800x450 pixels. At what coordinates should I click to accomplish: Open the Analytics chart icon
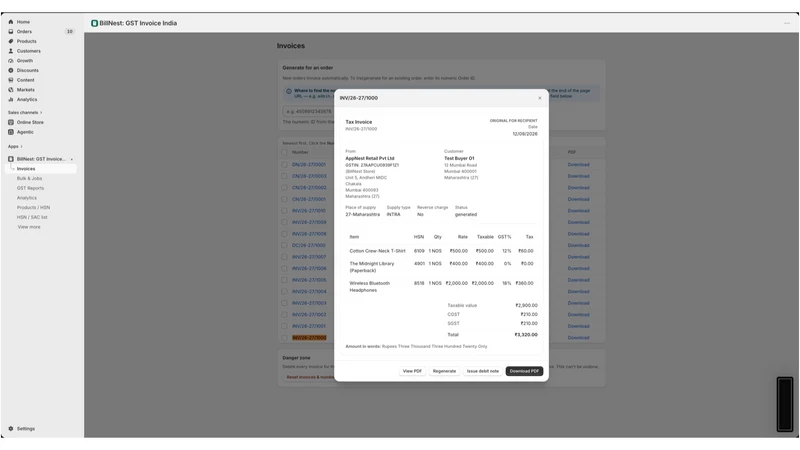(11, 99)
